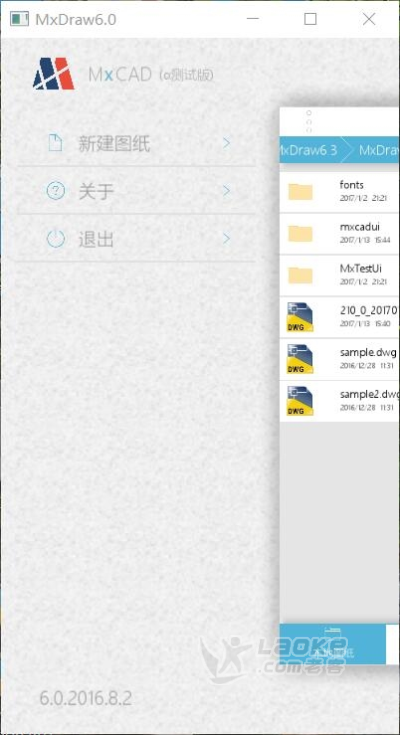Expand the 新建图纸 chevron arrow
The height and width of the screenshot is (735, 400).
point(226,142)
